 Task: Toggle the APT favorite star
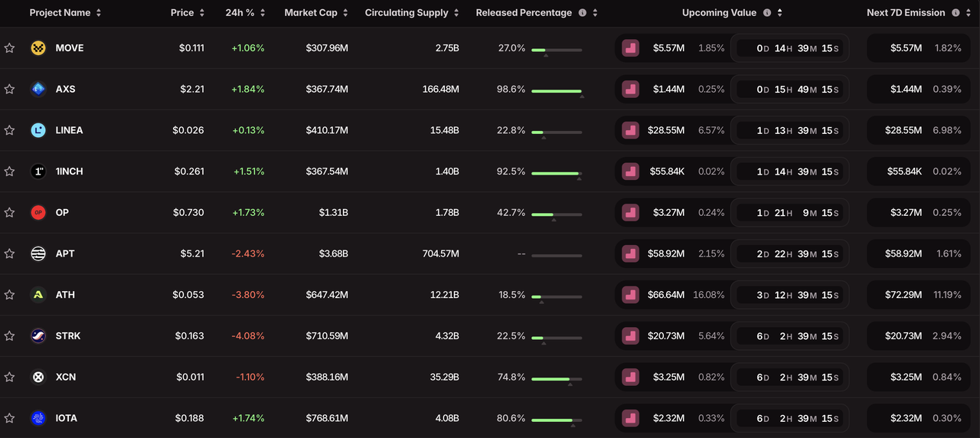click(x=9, y=253)
